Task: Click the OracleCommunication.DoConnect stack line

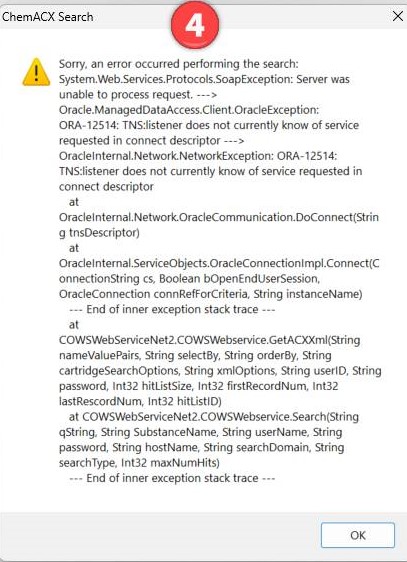Action: [219, 217]
